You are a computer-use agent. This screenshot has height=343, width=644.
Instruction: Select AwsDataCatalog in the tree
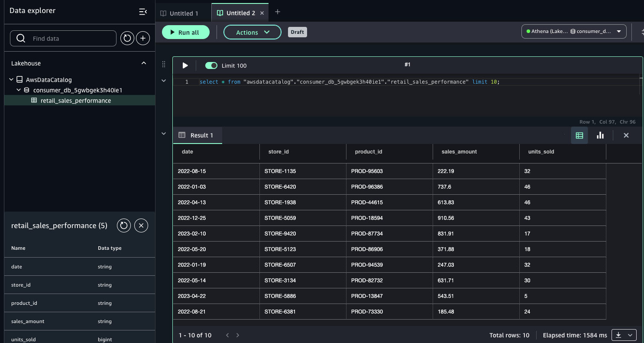(x=49, y=80)
